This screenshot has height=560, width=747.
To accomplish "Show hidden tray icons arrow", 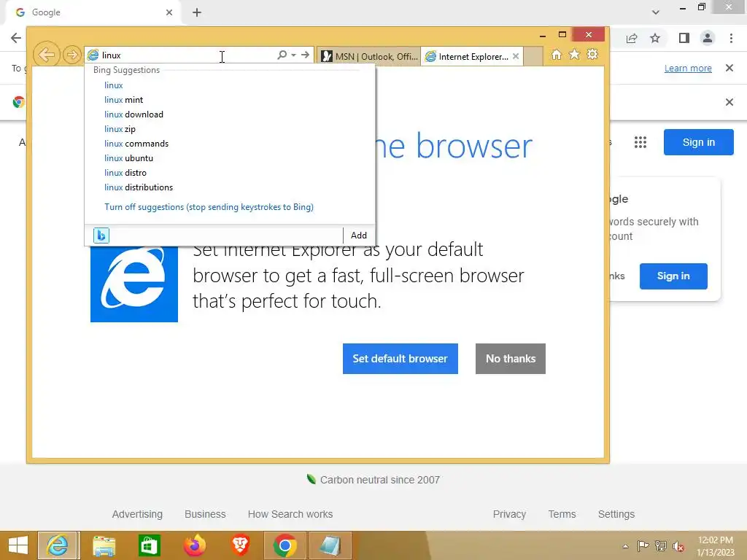I will tap(625, 546).
